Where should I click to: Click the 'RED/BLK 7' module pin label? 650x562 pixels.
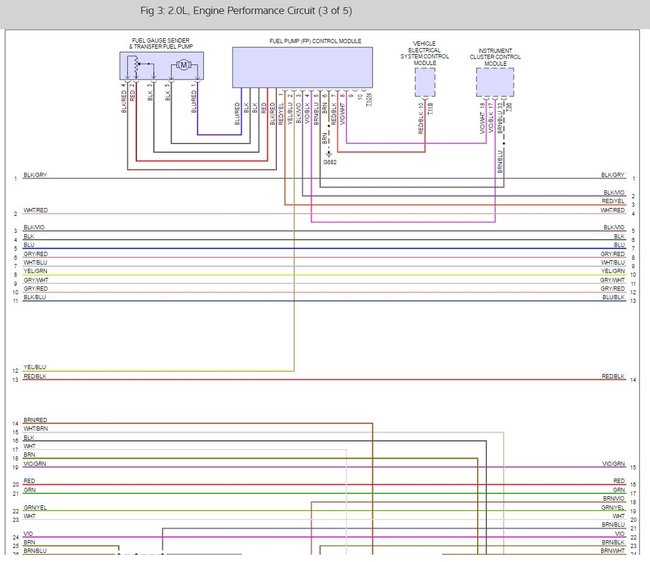click(334, 109)
